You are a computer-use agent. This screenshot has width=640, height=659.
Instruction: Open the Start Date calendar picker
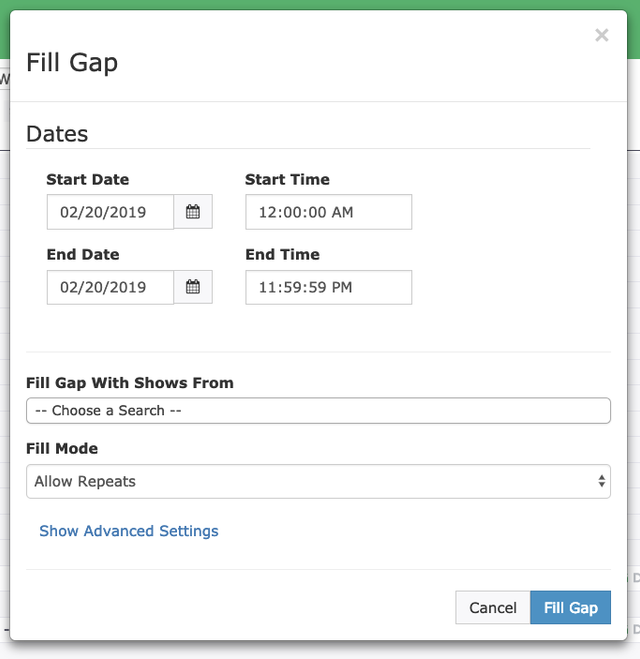[x=193, y=212]
